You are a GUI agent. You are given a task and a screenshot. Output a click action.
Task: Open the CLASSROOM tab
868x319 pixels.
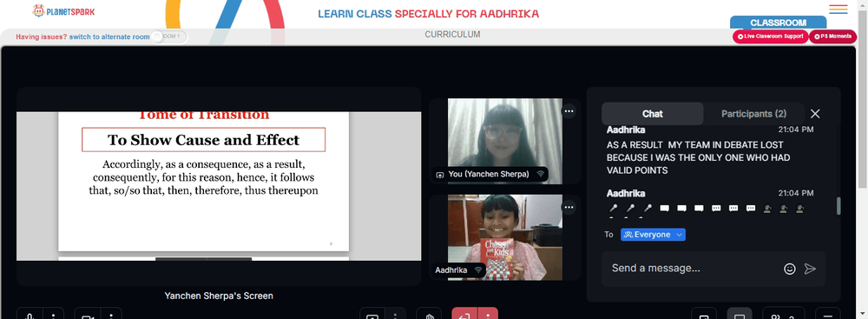pos(778,23)
